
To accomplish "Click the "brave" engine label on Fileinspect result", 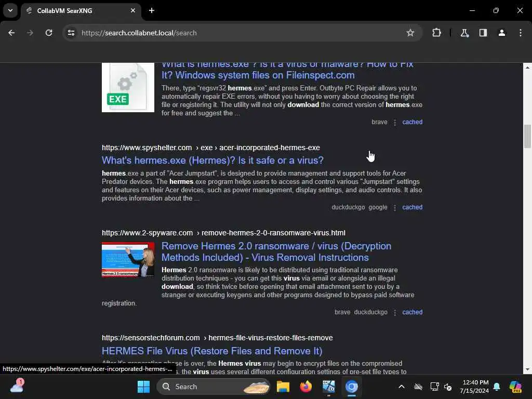I will pyautogui.click(x=379, y=122).
